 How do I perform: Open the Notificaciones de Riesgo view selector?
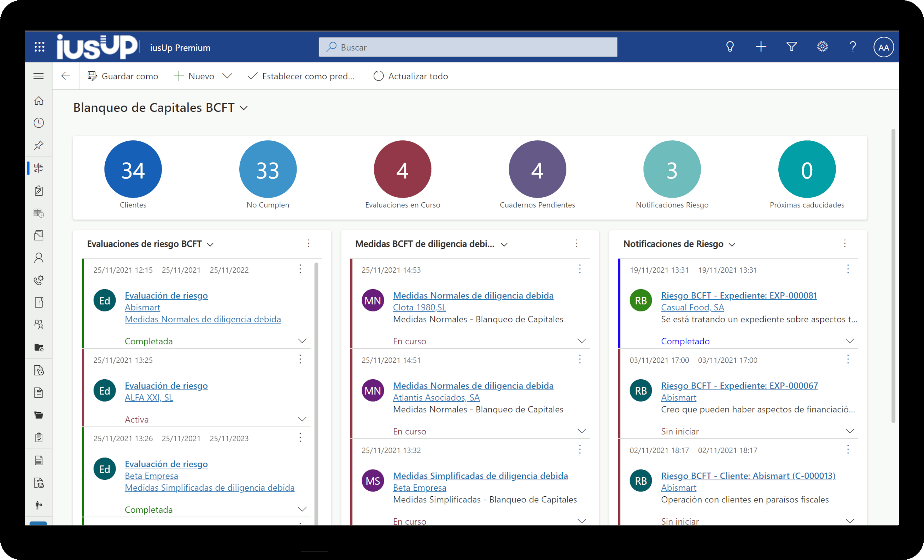[x=679, y=244]
